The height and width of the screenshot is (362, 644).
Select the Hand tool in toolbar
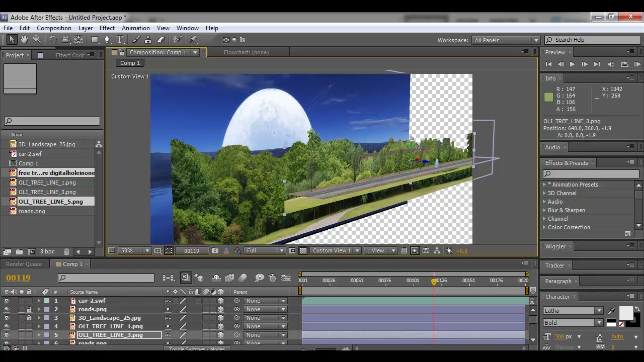click(24, 40)
